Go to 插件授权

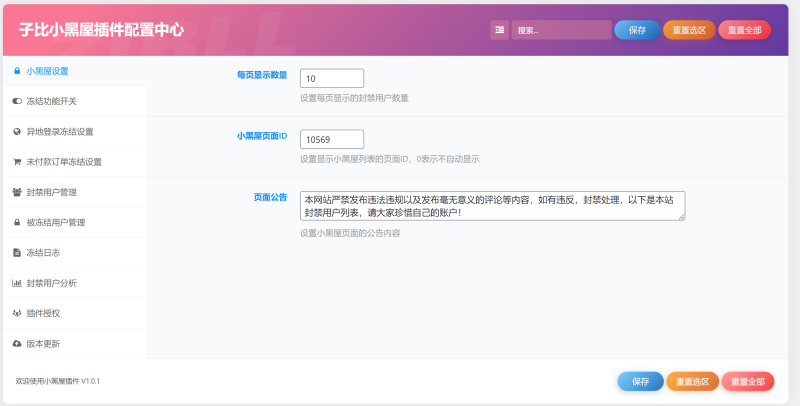click(x=75, y=313)
